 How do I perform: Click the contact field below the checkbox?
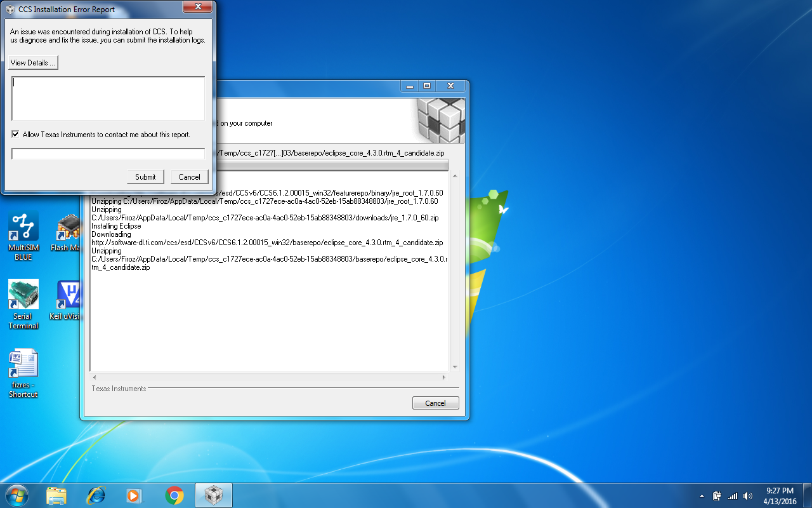[x=108, y=154]
